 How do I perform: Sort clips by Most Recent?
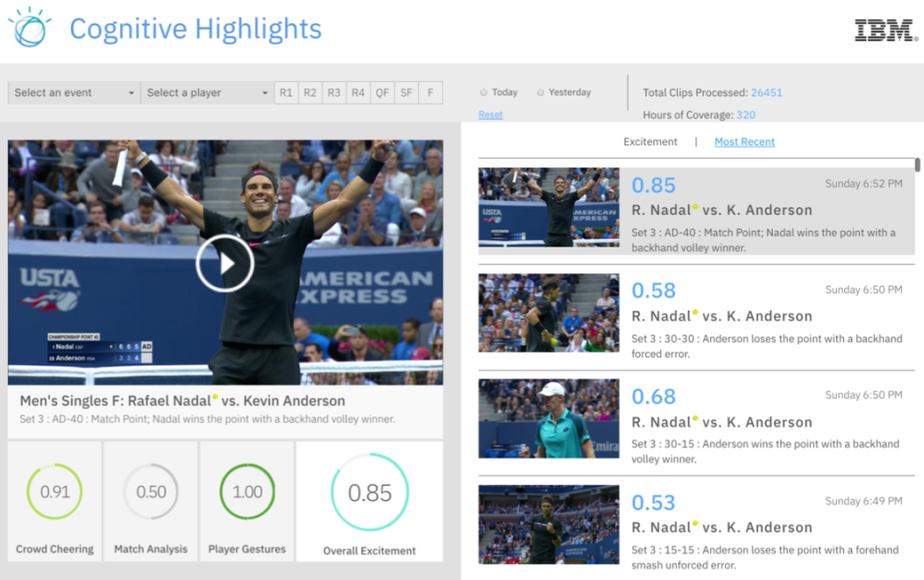click(x=744, y=142)
